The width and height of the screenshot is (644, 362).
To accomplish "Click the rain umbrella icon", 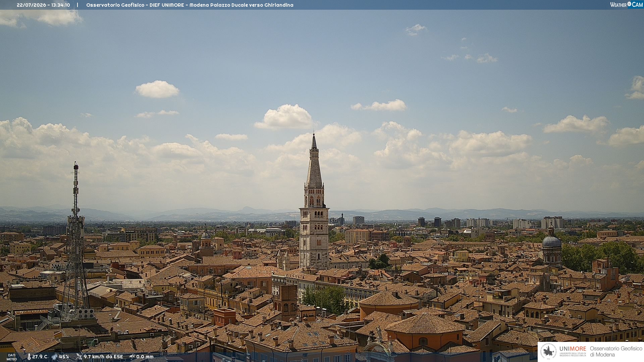I will (x=132, y=357).
